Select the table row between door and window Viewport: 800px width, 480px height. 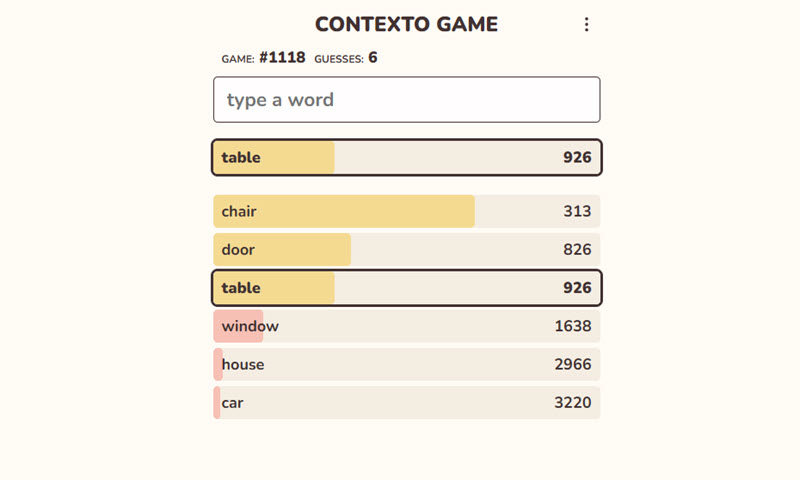click(x=406, y=287)
